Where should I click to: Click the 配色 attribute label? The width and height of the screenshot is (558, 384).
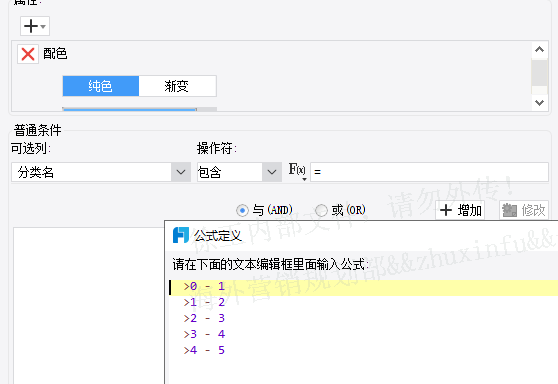55,54
